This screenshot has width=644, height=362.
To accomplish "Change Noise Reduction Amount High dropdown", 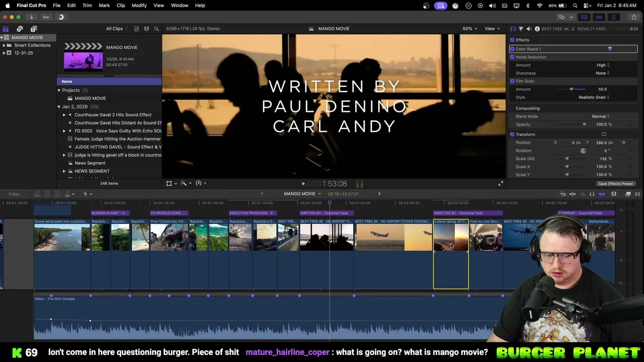I will point(603,65).
